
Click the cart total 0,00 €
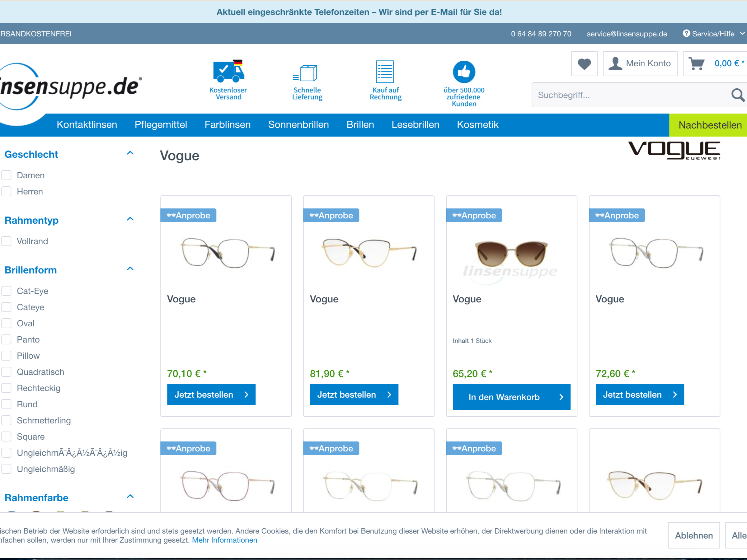click(x=730, y=63)
